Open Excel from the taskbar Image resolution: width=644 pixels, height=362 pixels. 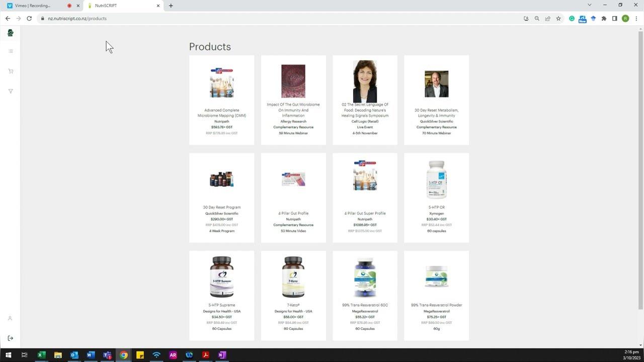tap(41, 355)
